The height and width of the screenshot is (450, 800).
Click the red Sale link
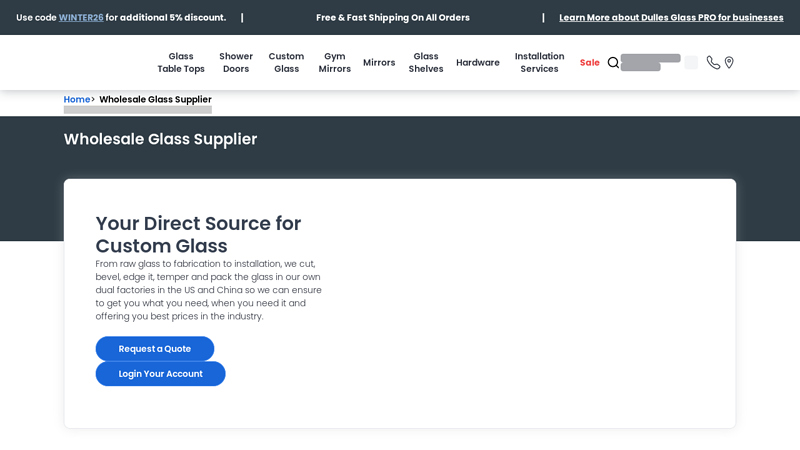590,63
